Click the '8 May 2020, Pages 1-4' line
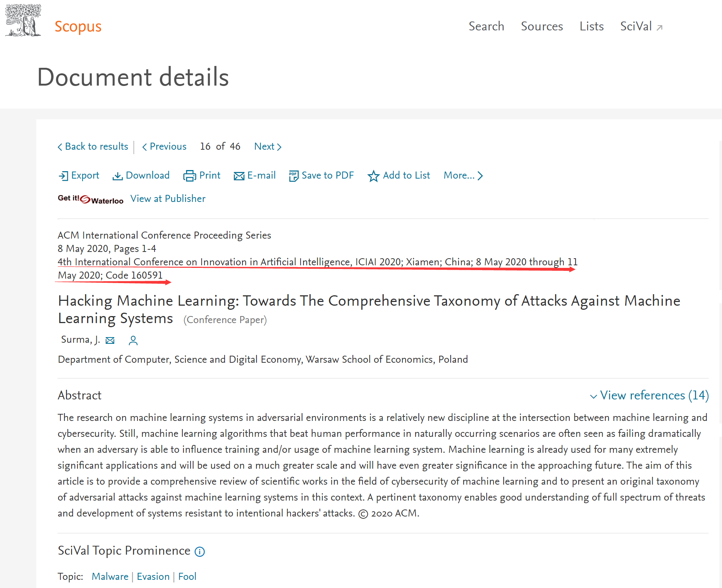Screen dimensions: 722x588 [107, 249]
